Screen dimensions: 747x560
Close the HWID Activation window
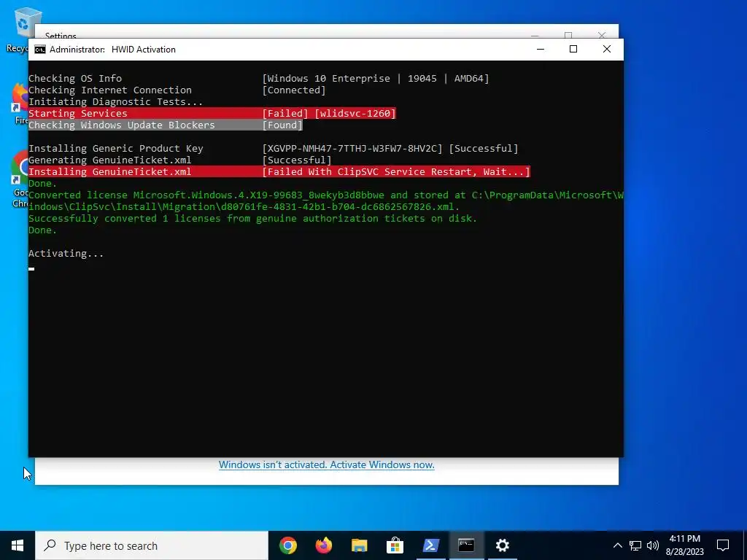[606, 49]
